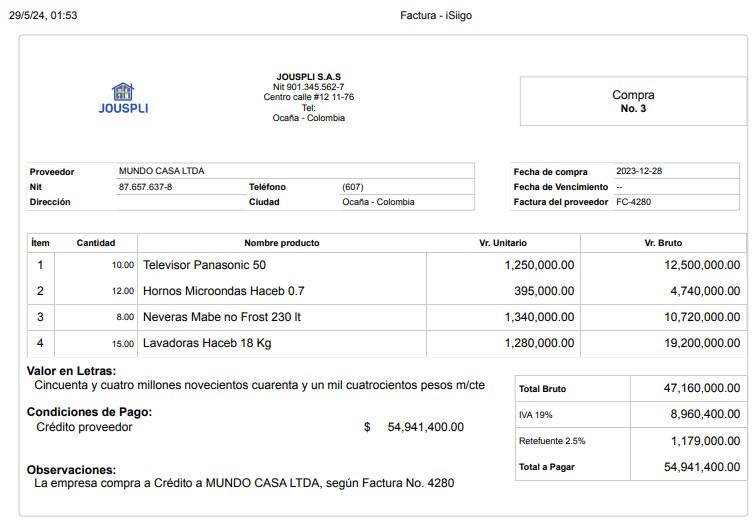This screenshot has height=529, width=756.
Task: Click quantity 15.00 for the Lavadoras
Action: 123,344
